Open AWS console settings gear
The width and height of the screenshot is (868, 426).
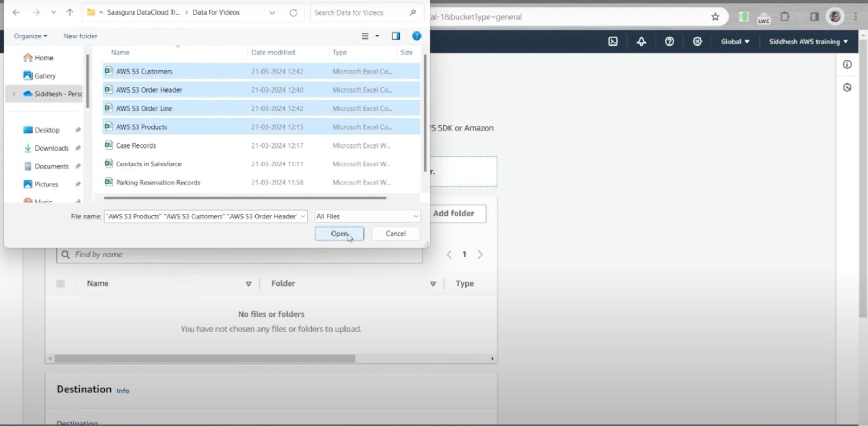coord(698,42)
